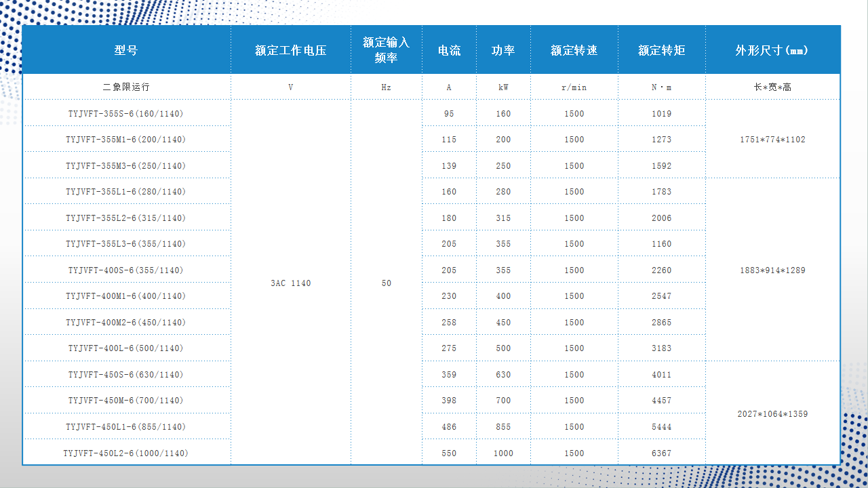Click the 3AC 1140 voltage cell
Viewport: 868px width, 488px height.
coord(291,283)
